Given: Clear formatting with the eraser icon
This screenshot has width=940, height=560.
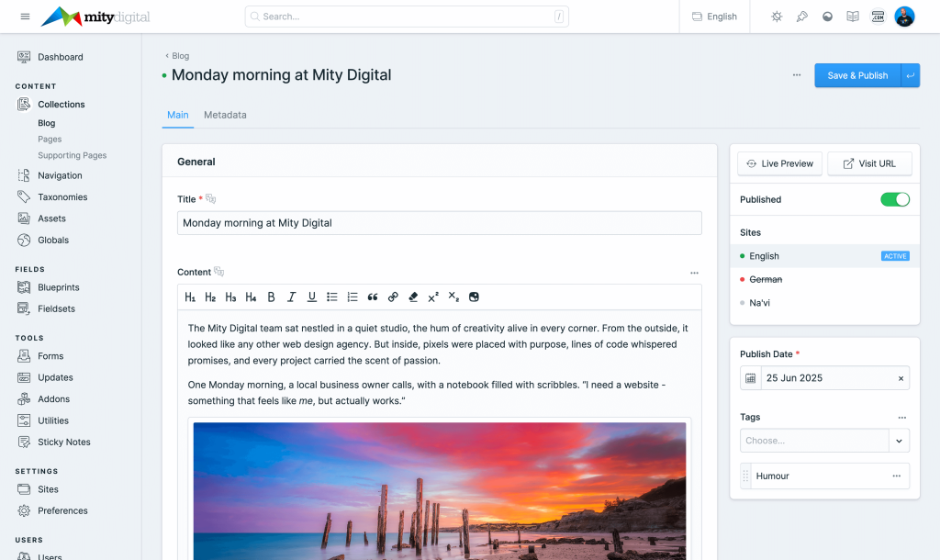Looking at the screenshot, I should [413, 297].
